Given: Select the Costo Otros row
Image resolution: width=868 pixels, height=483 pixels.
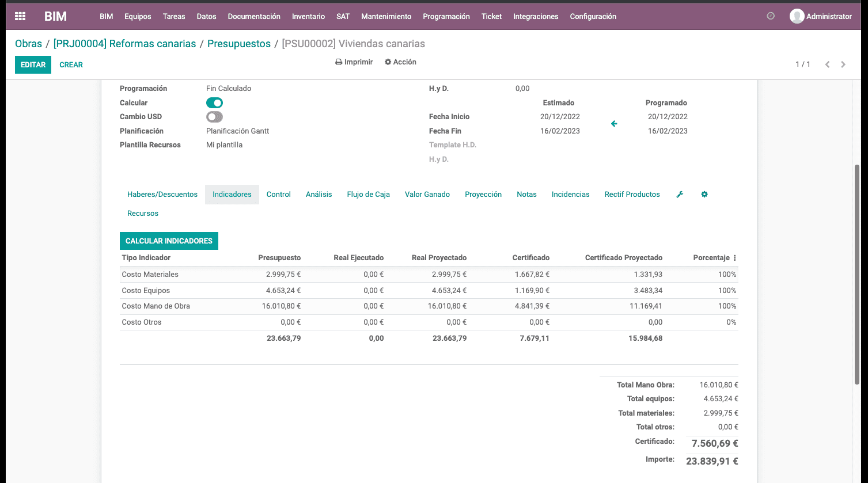Looking at the screenshot, I should [429, 322].
